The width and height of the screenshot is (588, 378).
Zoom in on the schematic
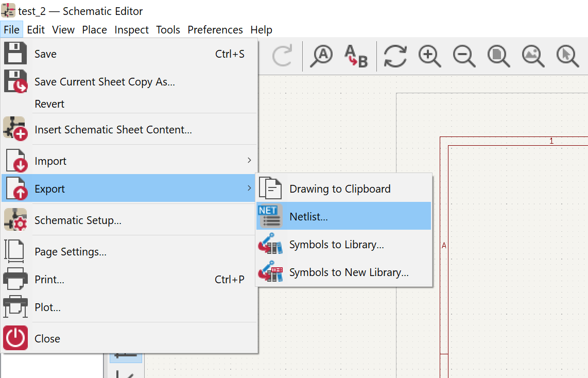[429, 56]
